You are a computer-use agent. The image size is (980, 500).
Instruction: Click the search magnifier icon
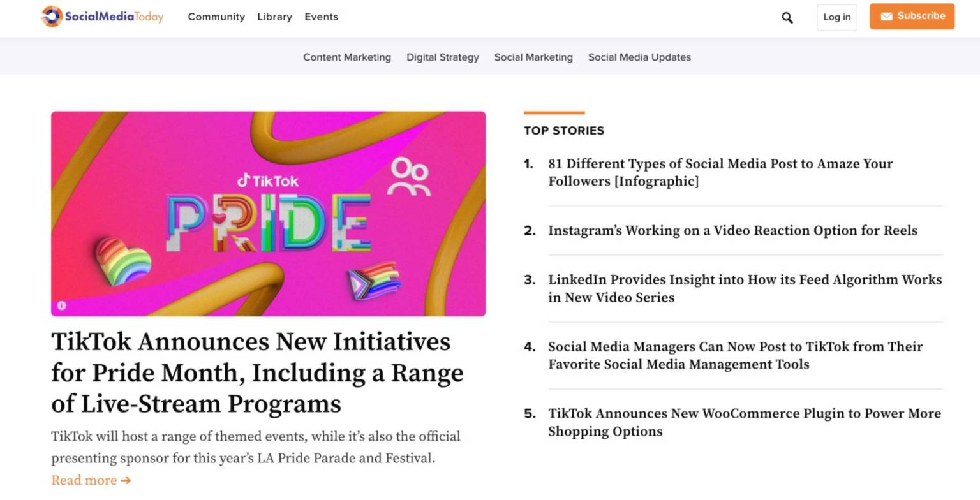(787, 18)
